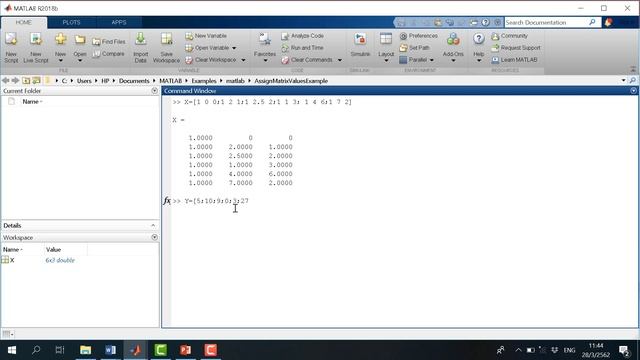Open Windows search from the taskbar
The width and height of the screenshot is (640, 360).
pyautogui.click(x=36, y=350)
